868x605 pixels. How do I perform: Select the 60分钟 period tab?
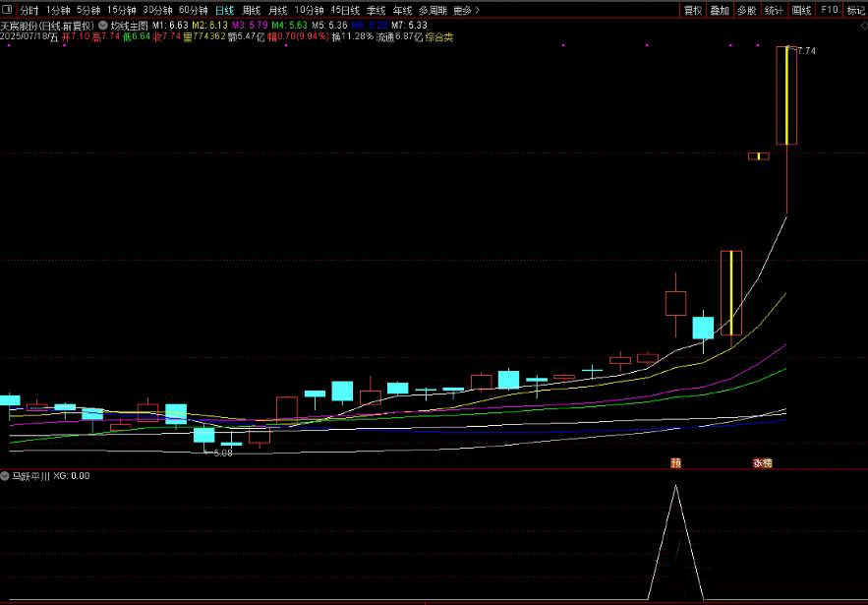[x=193, y=11]
